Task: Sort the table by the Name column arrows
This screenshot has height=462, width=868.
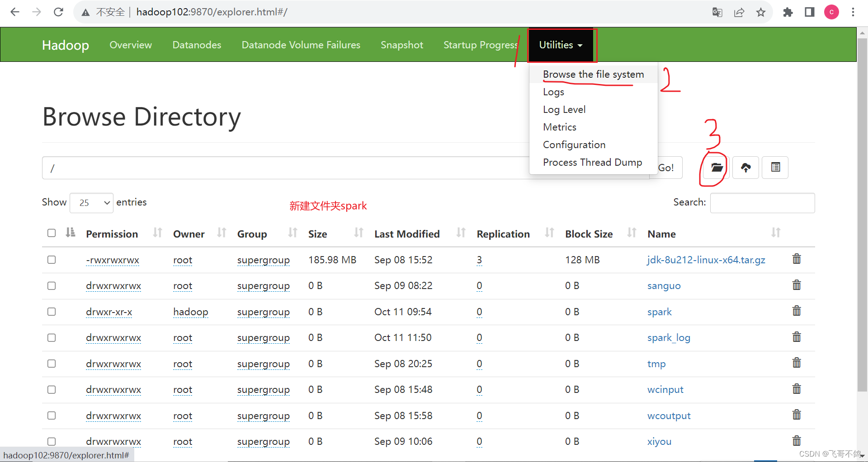Action: coord(776,233)
